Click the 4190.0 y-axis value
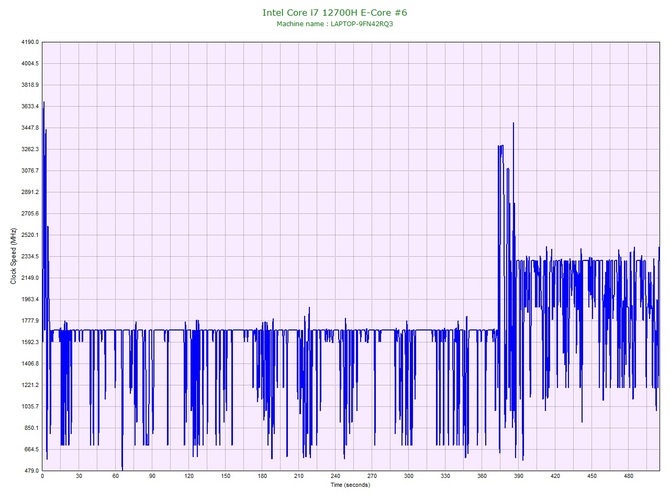 point(30,42)
